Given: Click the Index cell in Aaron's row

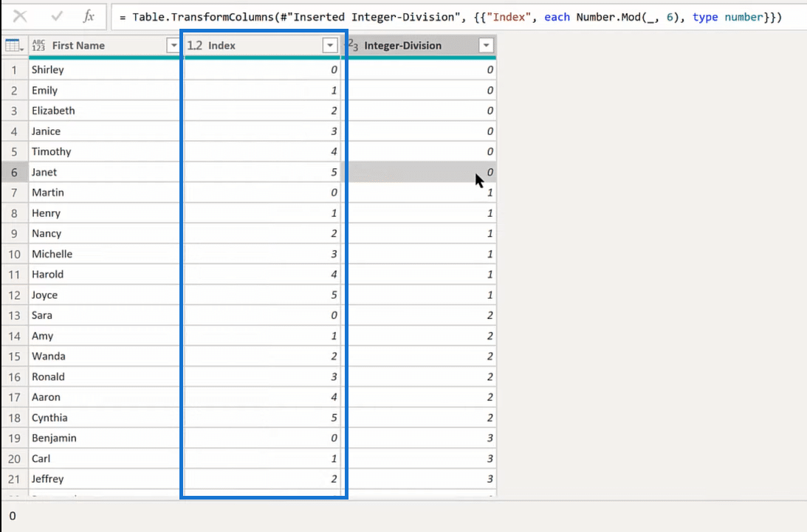Looking at the screenshot, I should 263,397.
